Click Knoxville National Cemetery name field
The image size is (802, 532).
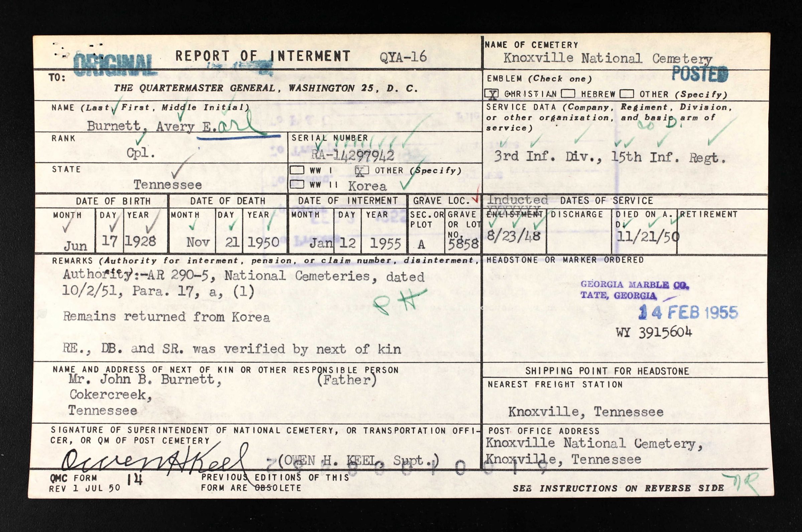tap(608, 59)
